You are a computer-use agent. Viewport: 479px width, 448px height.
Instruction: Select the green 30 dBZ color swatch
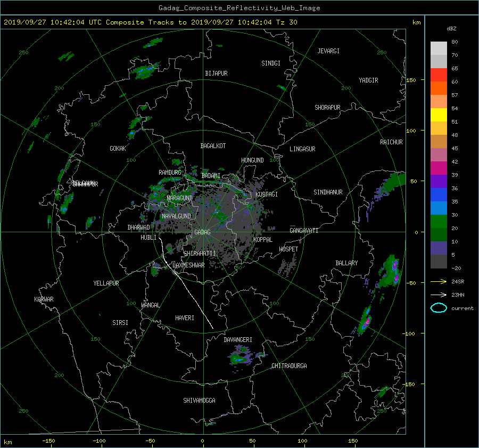coord(439,221)
